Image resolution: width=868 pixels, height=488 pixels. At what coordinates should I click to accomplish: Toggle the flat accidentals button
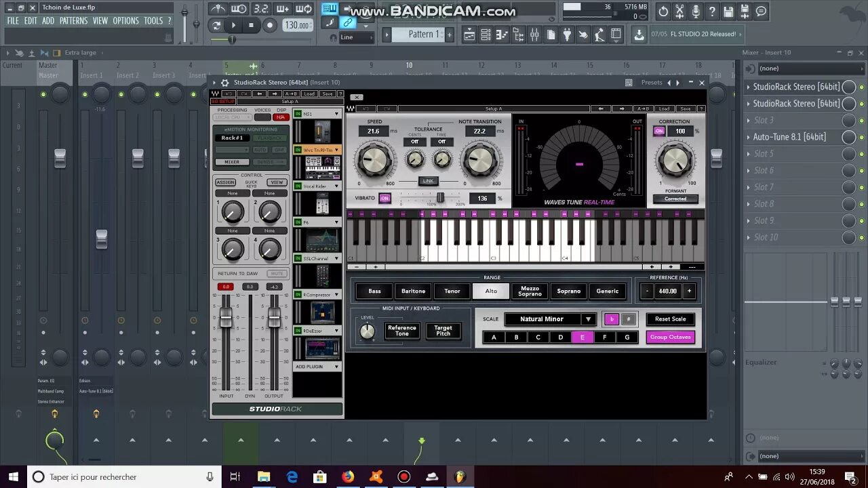pyautogui.click(x=612, y=319)
